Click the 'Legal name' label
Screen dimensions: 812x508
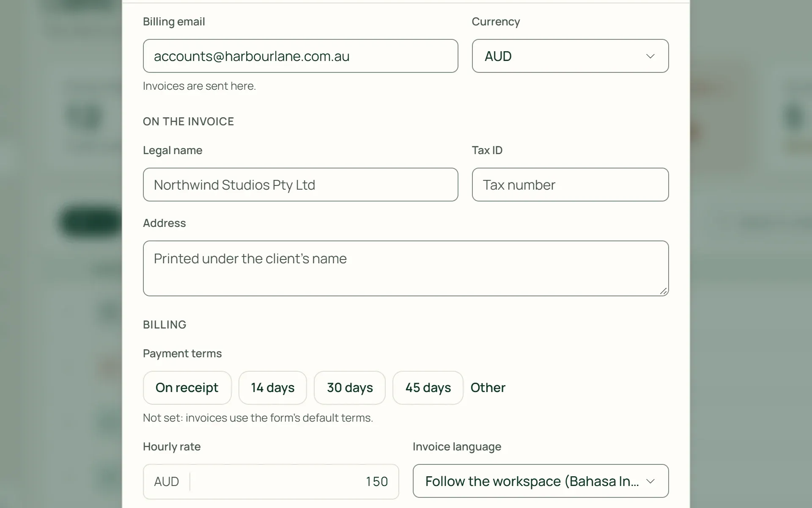point(173,150)
